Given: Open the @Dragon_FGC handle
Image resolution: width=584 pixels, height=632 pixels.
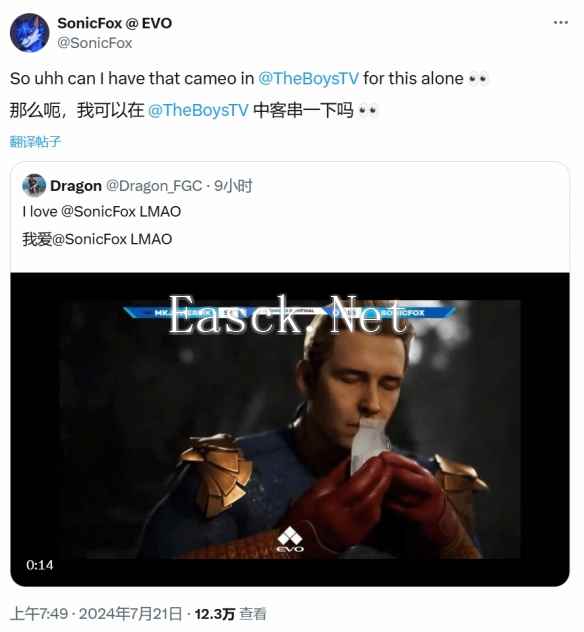Looking at the screenshot, I should tap(154, 186).
